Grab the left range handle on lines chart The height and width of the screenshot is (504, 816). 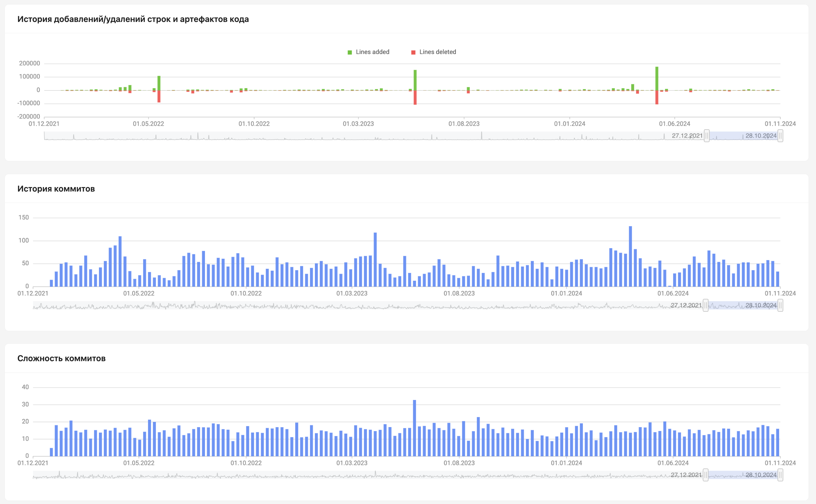point(707,136)
